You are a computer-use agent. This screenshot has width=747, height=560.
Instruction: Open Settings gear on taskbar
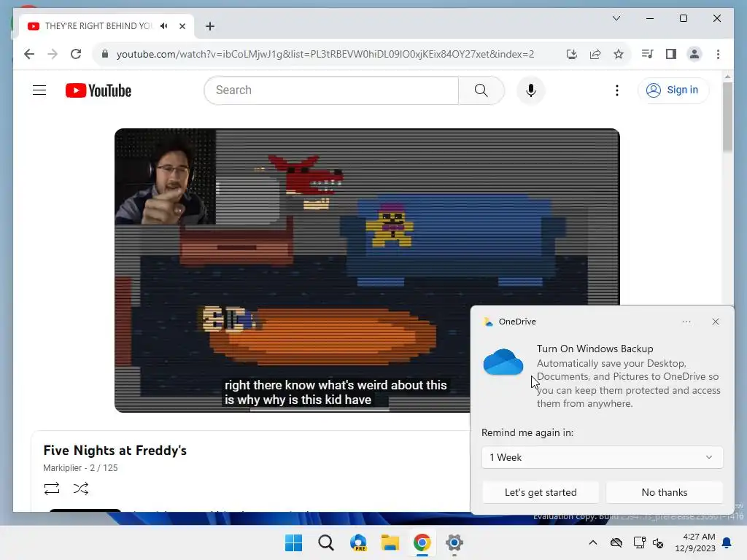(x=454, y=542)
